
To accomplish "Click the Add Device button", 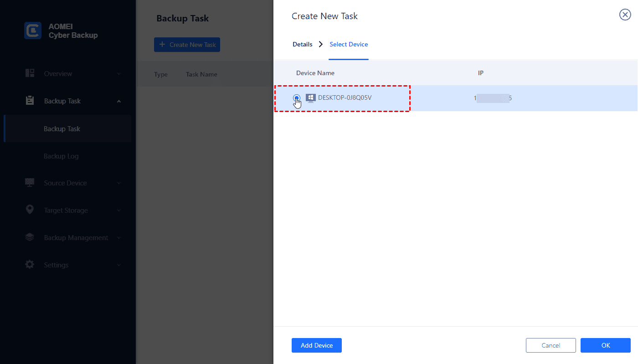I will (x=317, y=345).
